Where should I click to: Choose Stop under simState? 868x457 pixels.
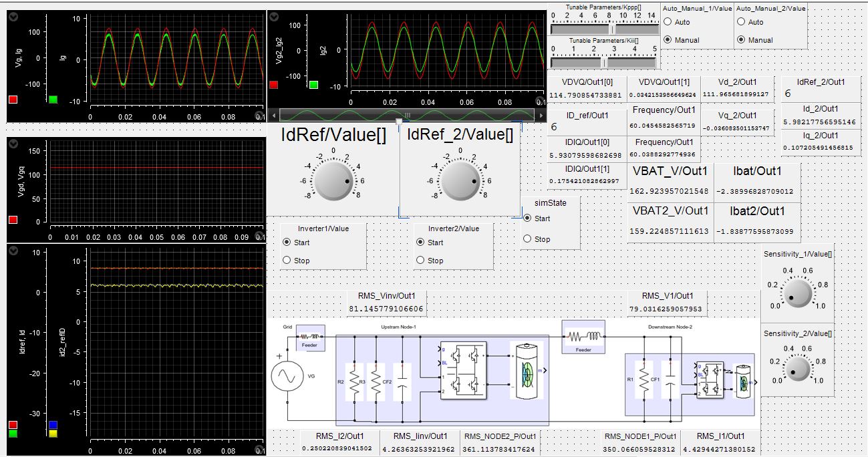(528, 239)
